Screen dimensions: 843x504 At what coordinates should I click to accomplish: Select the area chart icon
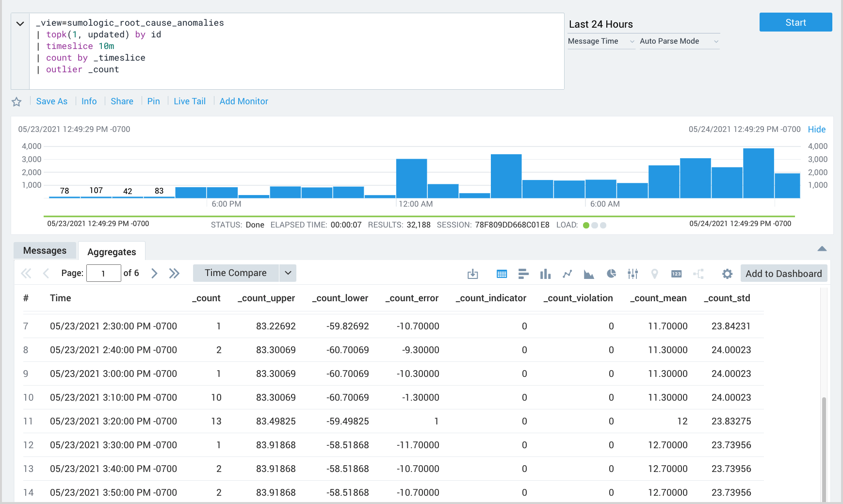coord(589,274)
